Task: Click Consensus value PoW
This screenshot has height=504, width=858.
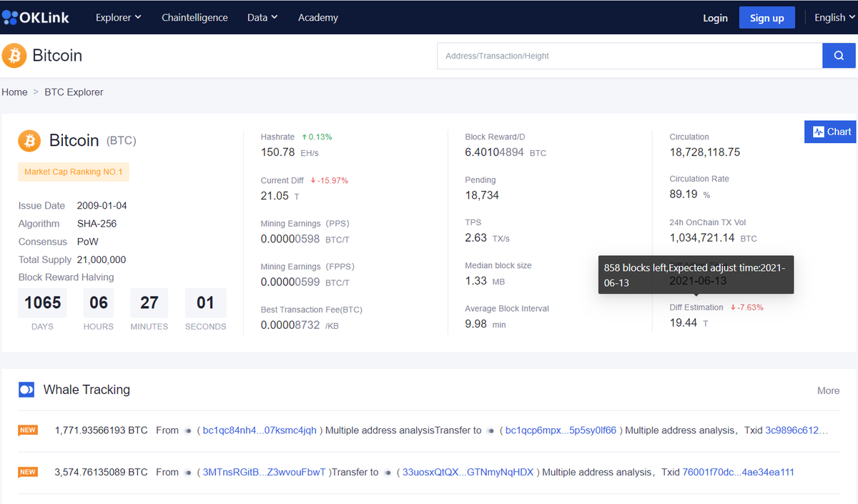Action: [x=88, y=242]
